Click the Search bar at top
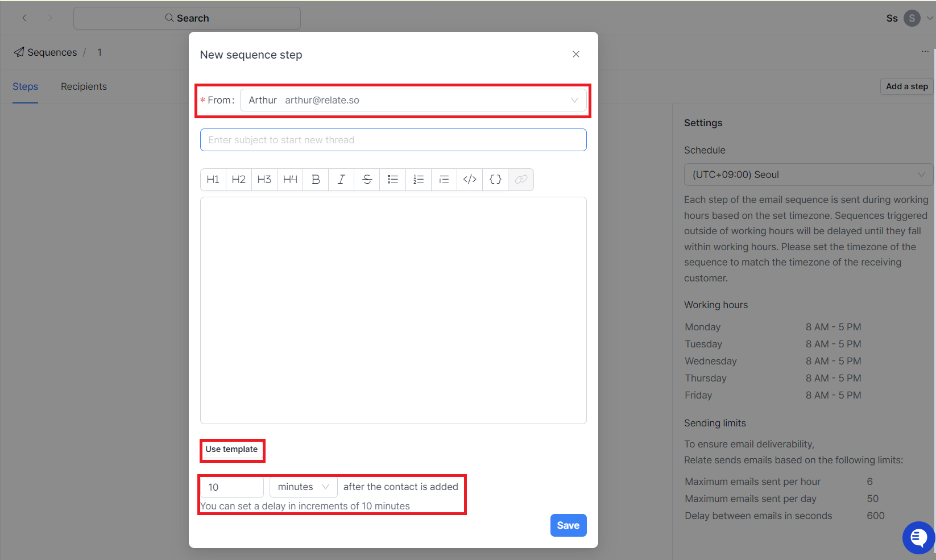Screen dimensions: 936x560 pos(187,18)
